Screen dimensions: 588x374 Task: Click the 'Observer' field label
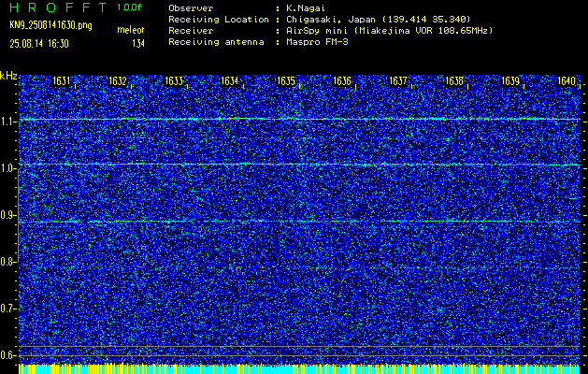pyautogui.click(x=191, y=7)
